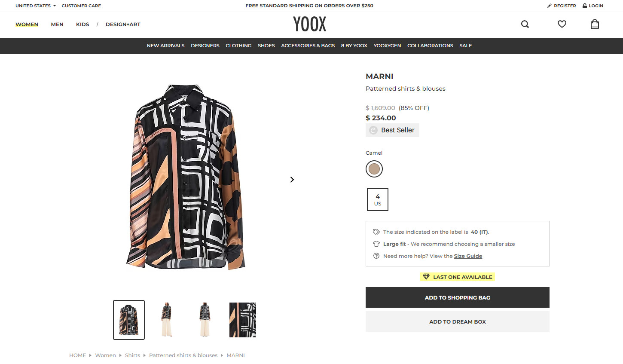The image size is (623, 364).
Task: Open the search magnifier icon
Action: point(525,24)
